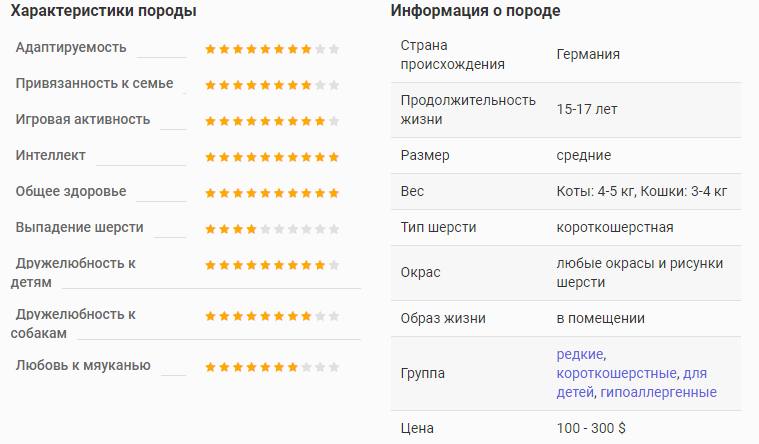Open the 'редкие' group link

(580, 354)
